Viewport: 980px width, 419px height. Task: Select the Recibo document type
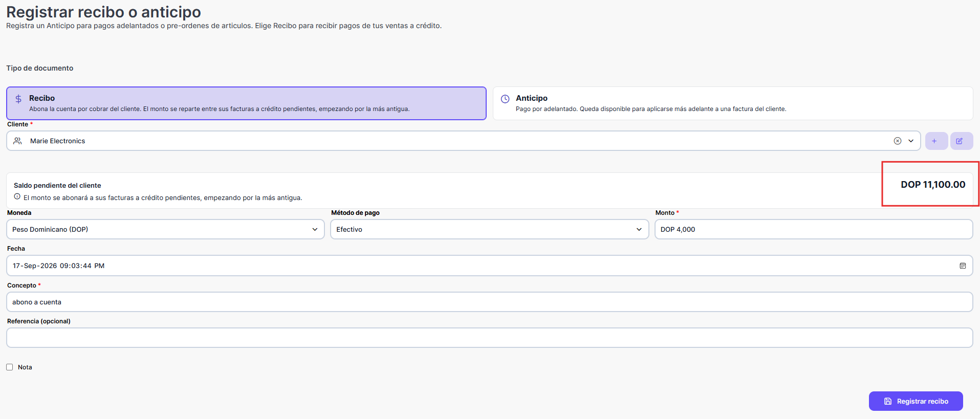click(246, 103)
